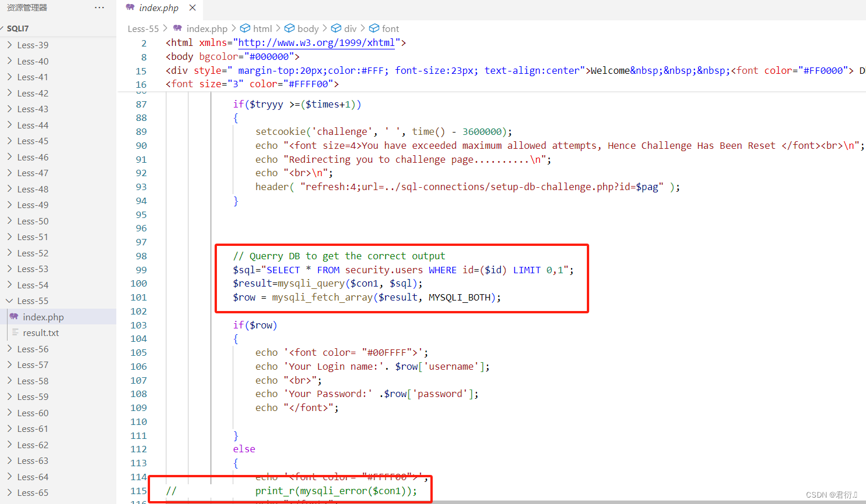Open the explorer more actions ellipsis

(99, 8)
